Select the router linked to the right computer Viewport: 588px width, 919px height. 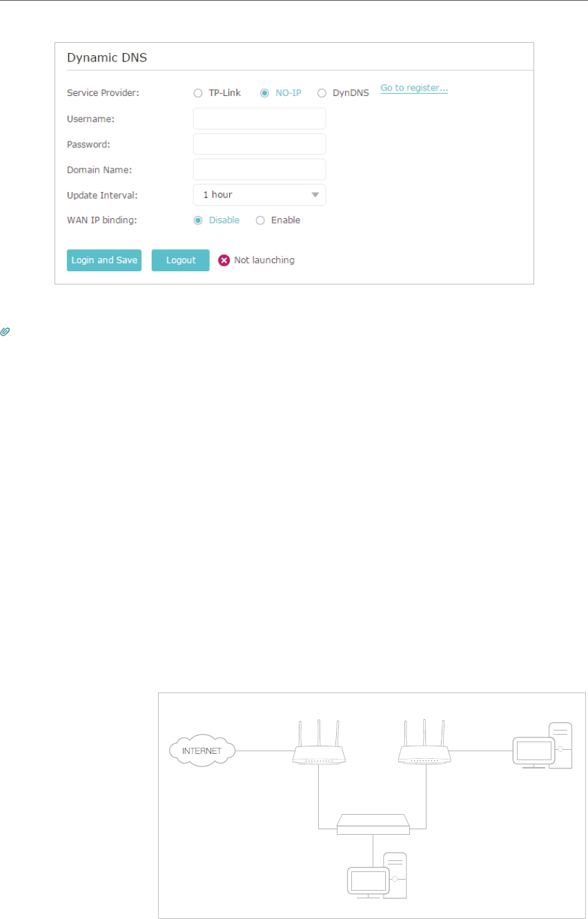tap(424, 743)
